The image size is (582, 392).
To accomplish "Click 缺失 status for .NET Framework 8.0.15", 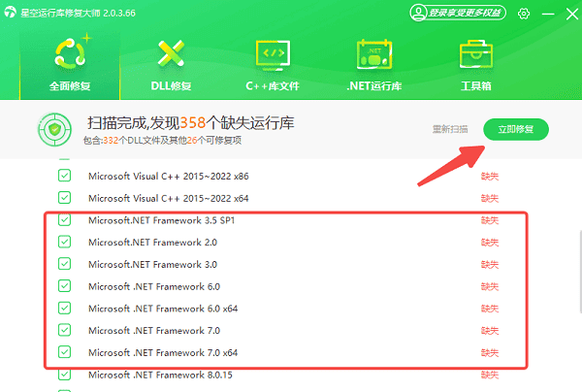I will click(x=490, y=375).
